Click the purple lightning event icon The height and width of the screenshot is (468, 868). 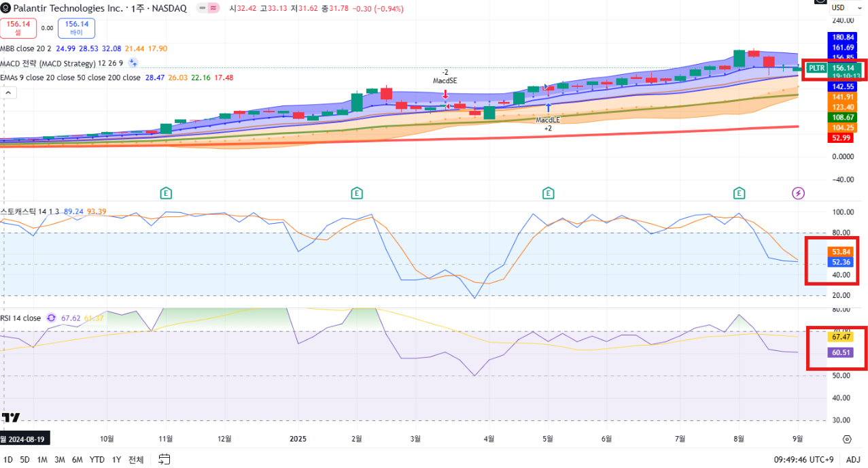click(x=799, y=193)
